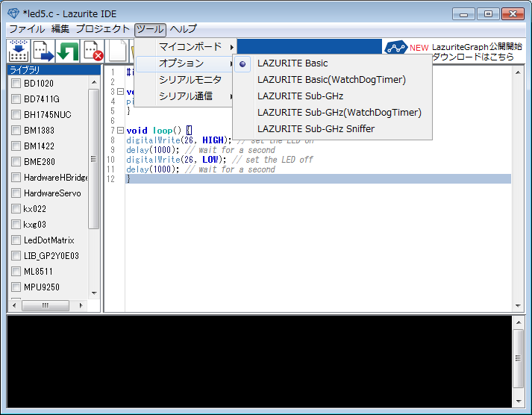
Task: Collapse the code fold at line 3
Action: (x=120, y=92)
